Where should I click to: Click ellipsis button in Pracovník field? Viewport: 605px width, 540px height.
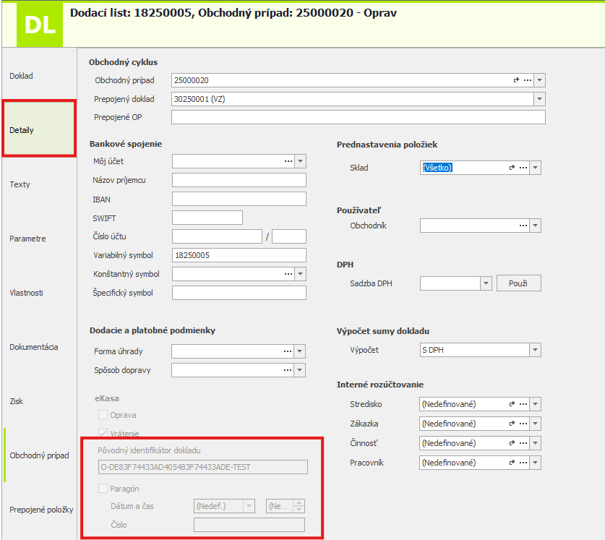point(523,462)
